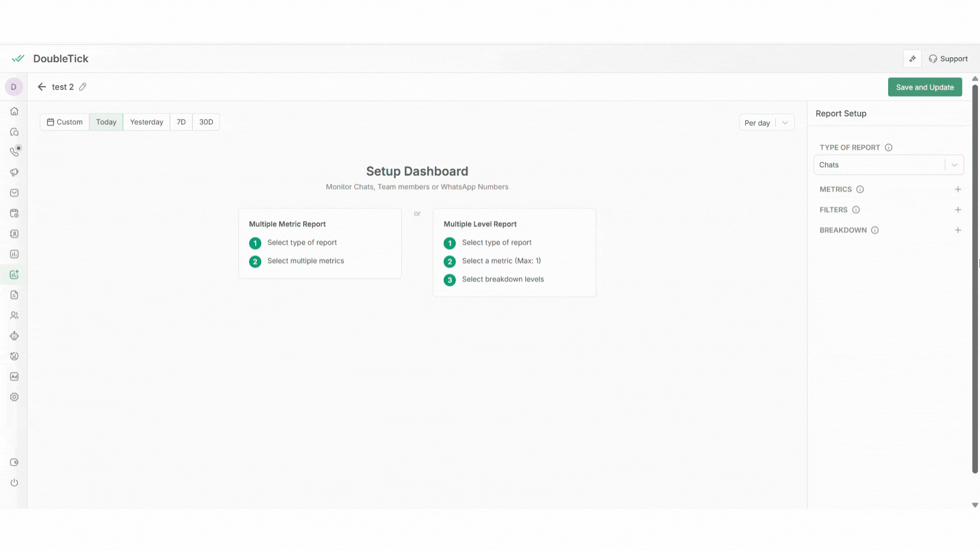
Task: Click the pin icon beside Support
Action: pyautogui.click(x=912, y=59)
